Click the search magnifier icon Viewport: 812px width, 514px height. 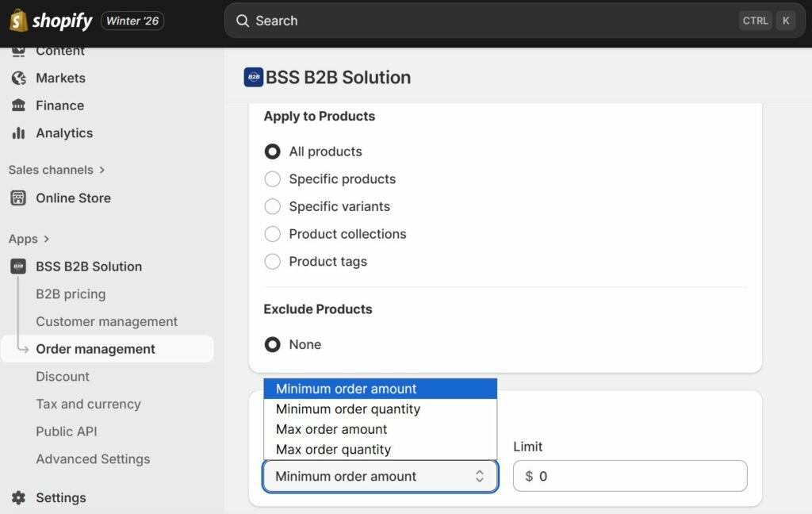coord(243,21)
